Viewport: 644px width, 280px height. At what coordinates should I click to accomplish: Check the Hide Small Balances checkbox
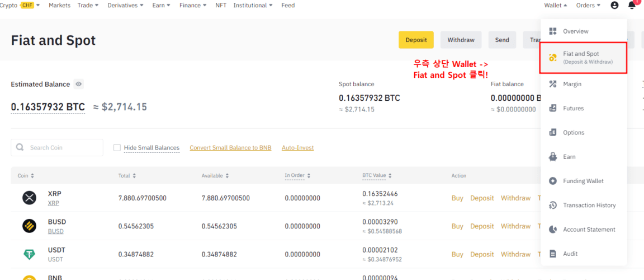click(x=117, y=148)
